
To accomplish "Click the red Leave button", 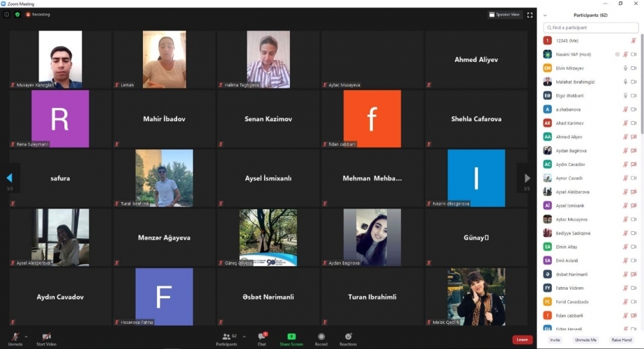I will pos(522,339).
